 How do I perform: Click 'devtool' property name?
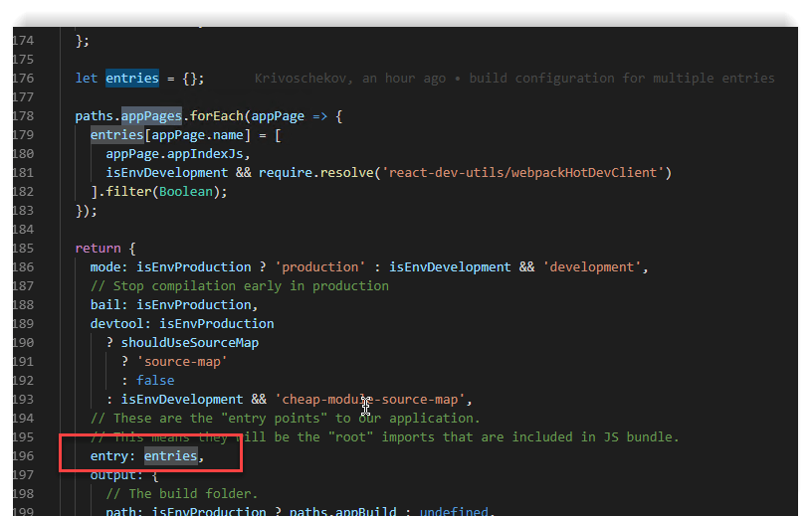pos(119,324)
